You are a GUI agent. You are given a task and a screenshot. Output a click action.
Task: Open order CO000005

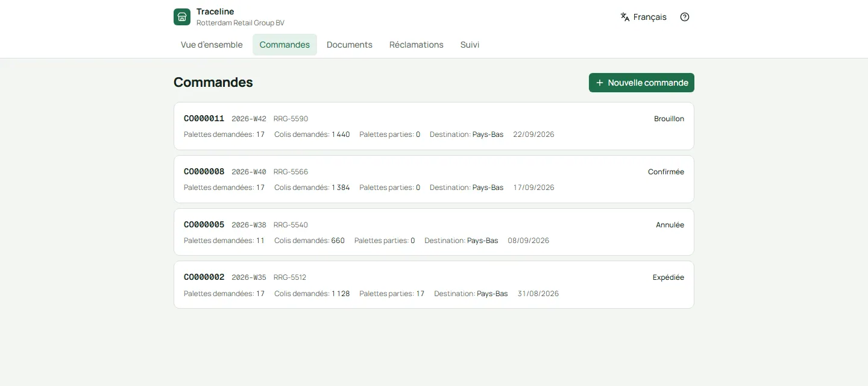tap(434, 232)
